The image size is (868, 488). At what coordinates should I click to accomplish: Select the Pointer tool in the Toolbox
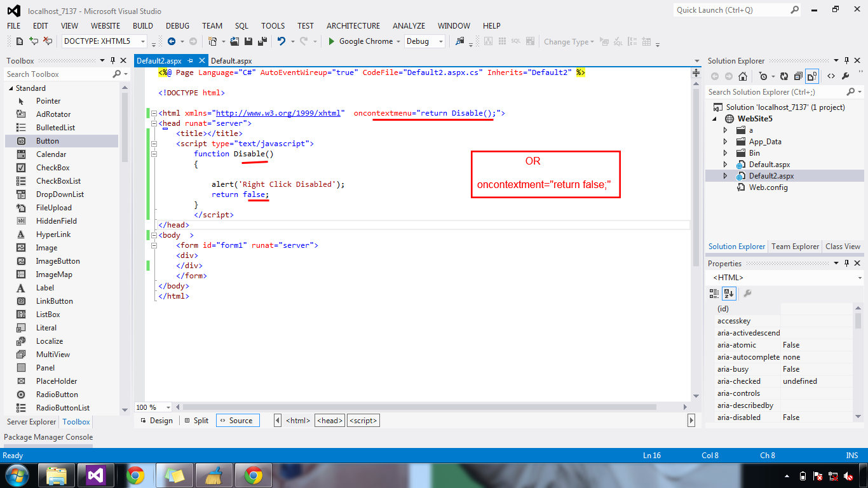[62, 101]
